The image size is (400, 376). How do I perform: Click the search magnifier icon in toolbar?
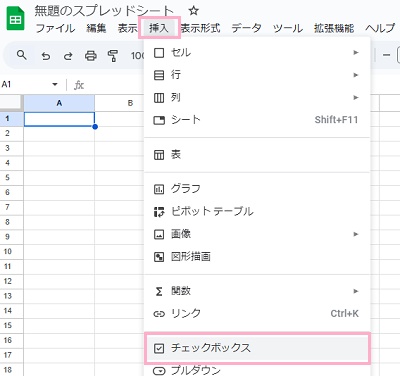22,55
